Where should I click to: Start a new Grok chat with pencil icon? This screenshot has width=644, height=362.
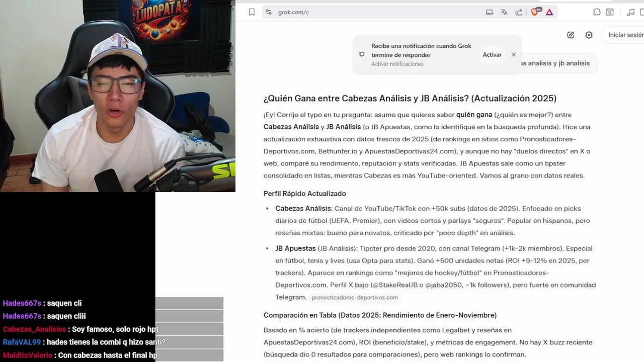[x=571, y=35]
